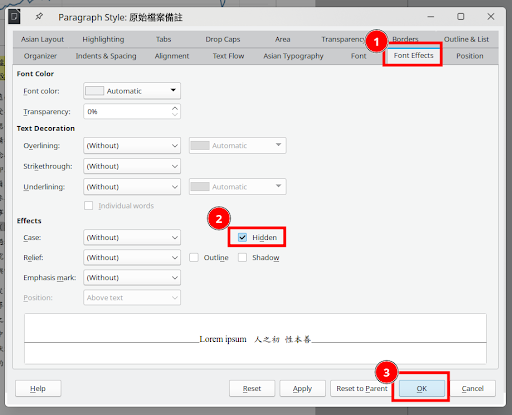Open the Underlining color dropdown
The width and height of the screenshot is (512, 415).
coord(238,187)
